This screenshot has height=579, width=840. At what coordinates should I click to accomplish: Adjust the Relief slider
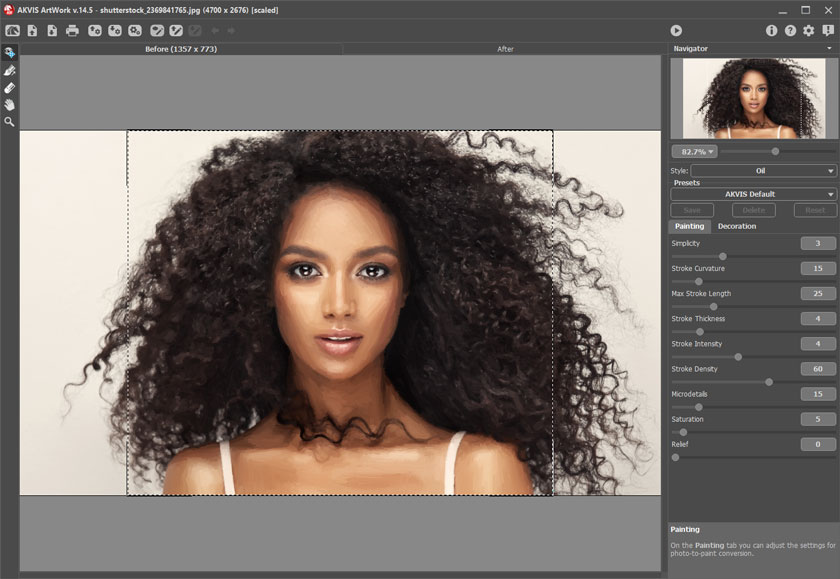[676, 457]
